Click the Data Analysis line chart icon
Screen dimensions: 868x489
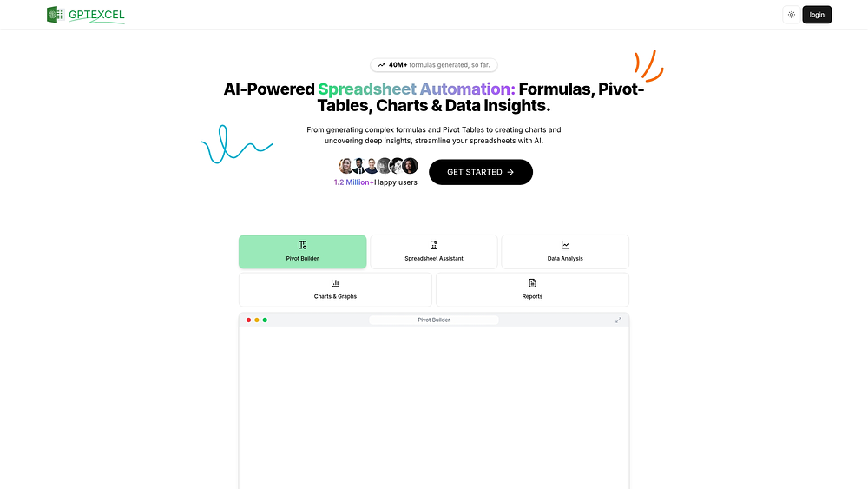pyautogui.click(x=565, y=246)
